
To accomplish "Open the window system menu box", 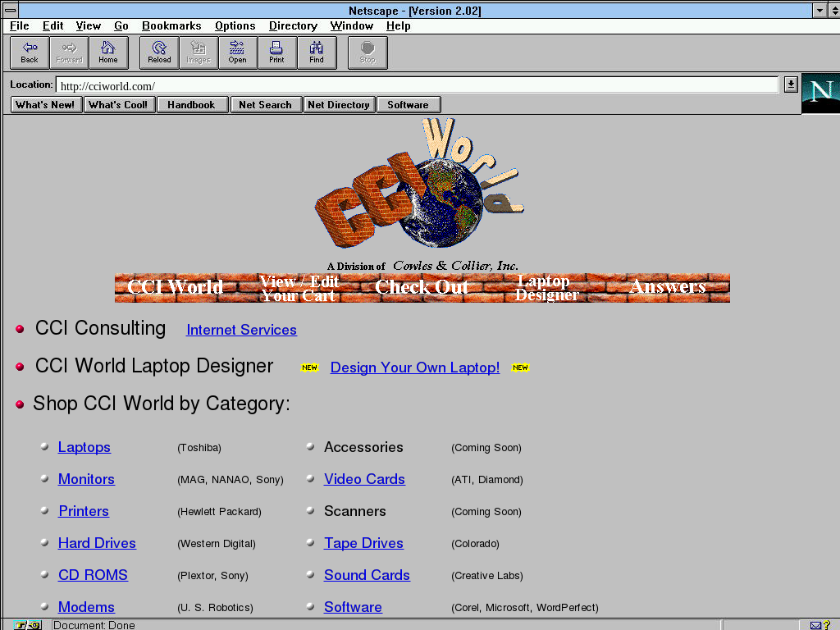I will tap(11, 11).
